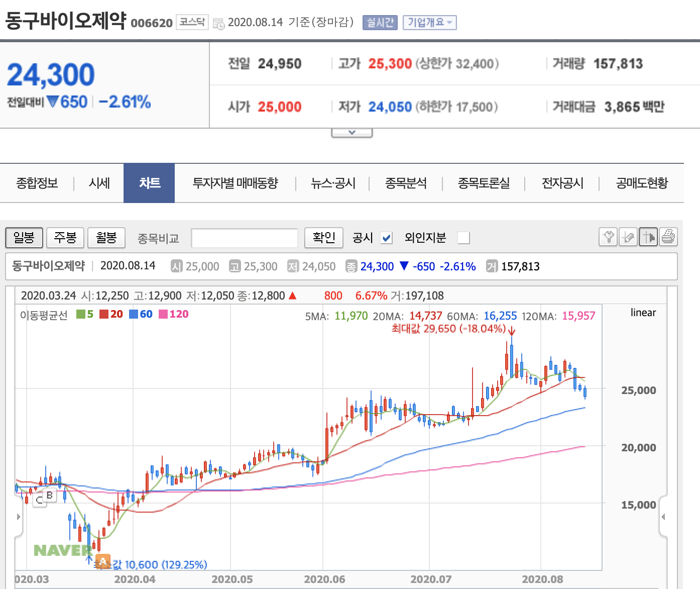
Task: Click current price 24,300
Action: [x=51, y=75]
